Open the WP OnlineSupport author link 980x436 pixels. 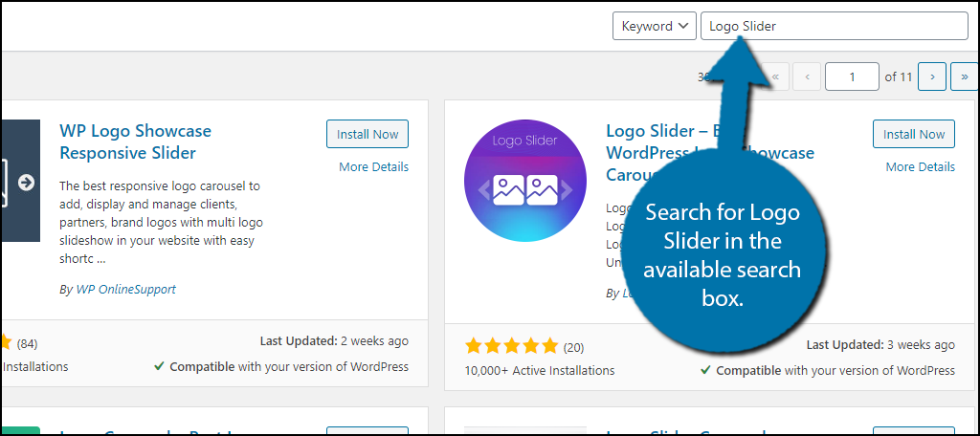[125, 289]
